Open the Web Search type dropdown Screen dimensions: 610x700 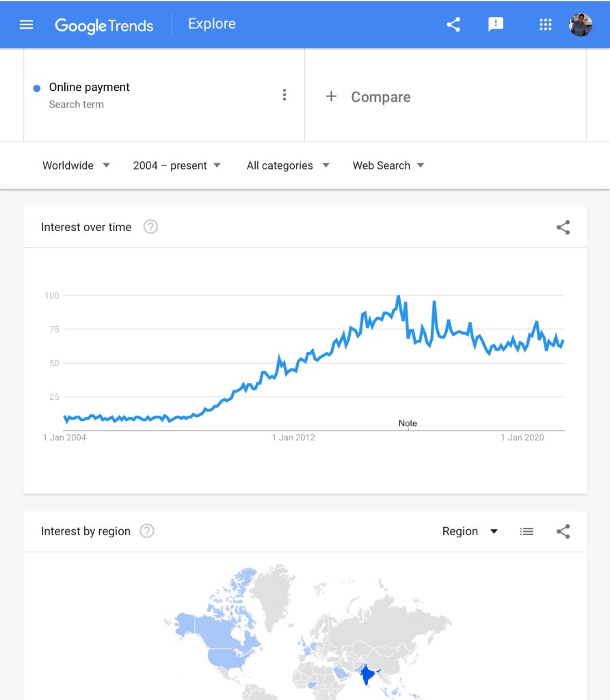click(388, 165)
